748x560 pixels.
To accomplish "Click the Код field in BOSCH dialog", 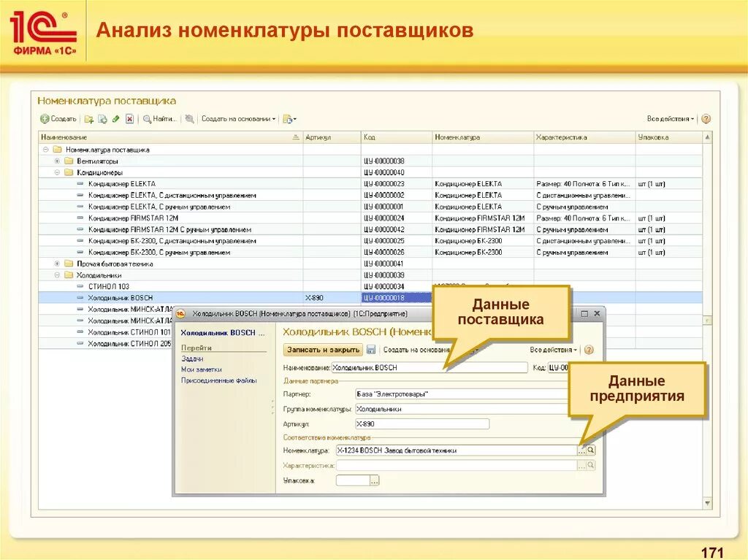I will [x=558, y=368].
